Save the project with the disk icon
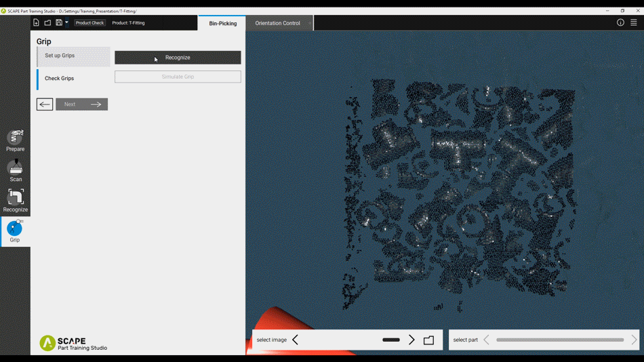 tap(59, 22)
